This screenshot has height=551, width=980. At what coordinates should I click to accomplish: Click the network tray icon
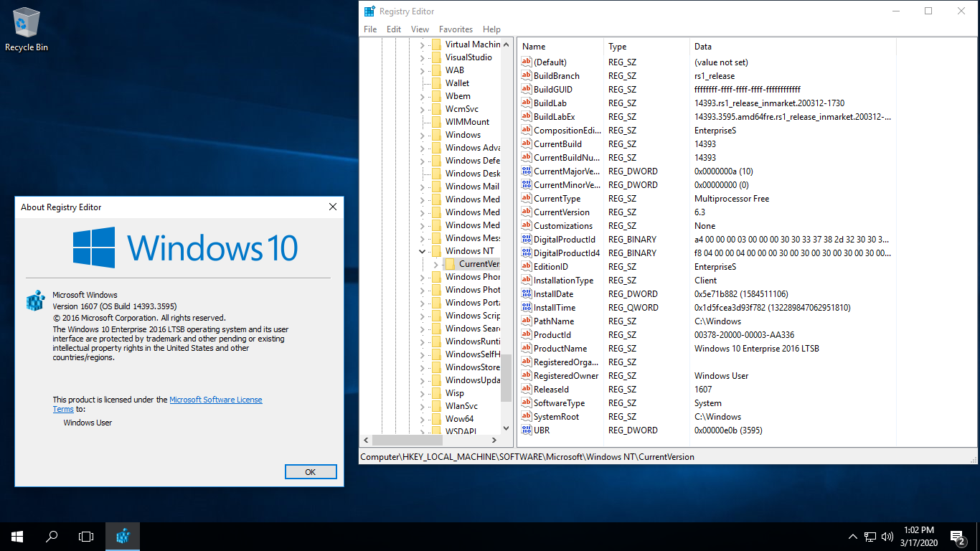point(870,536)
